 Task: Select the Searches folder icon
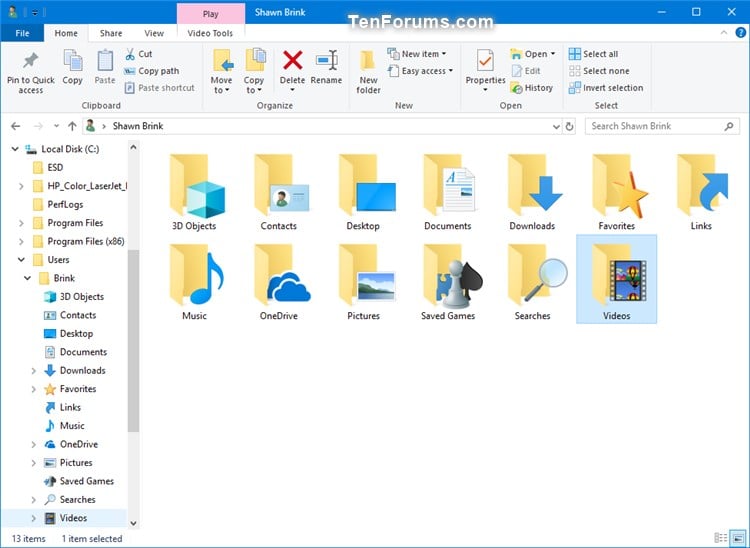[537, 275]
